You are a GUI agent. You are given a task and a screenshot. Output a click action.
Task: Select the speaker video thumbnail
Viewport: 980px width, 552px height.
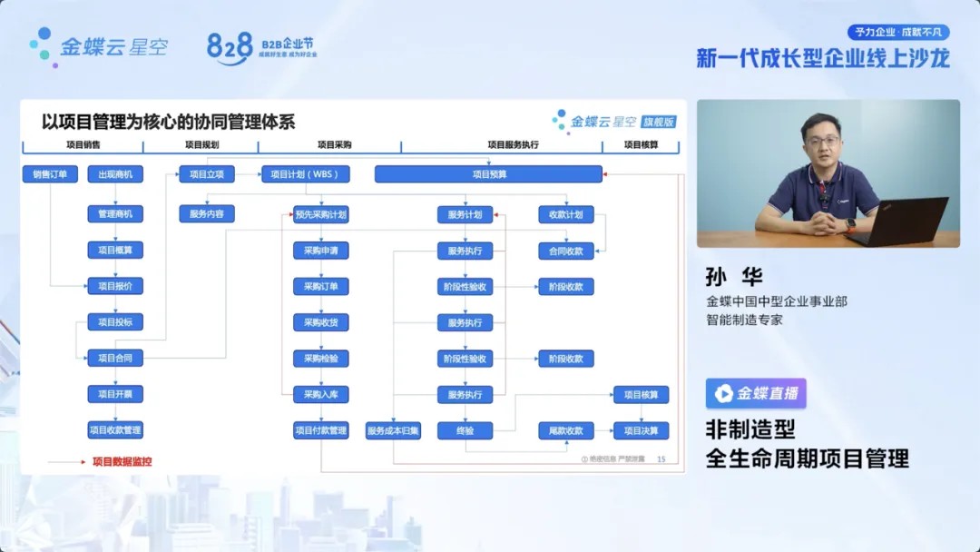point(828,173)
